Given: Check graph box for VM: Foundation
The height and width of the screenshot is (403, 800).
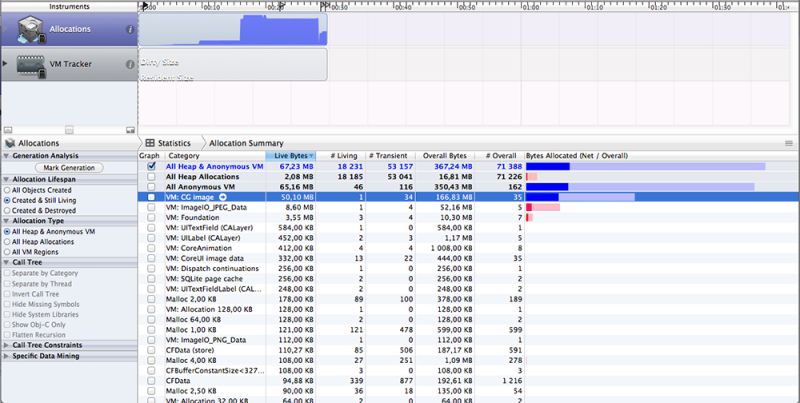Looking at the screenshot, I should coord(151,217).
